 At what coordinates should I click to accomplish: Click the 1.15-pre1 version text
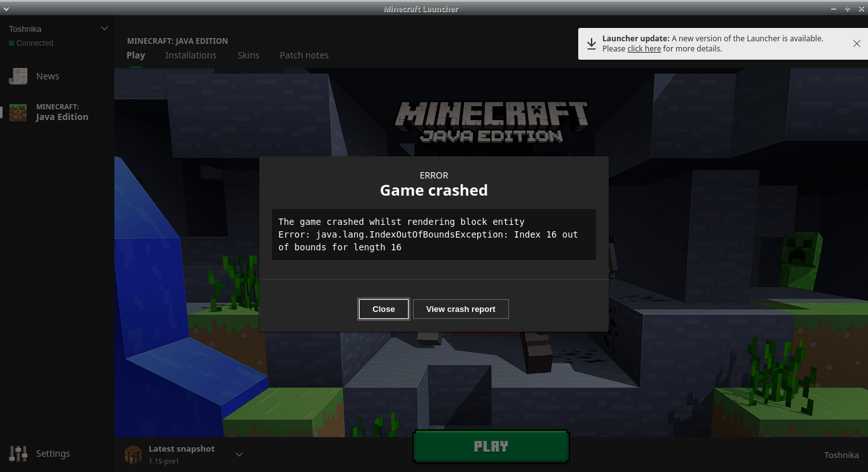tap(164, 461)
